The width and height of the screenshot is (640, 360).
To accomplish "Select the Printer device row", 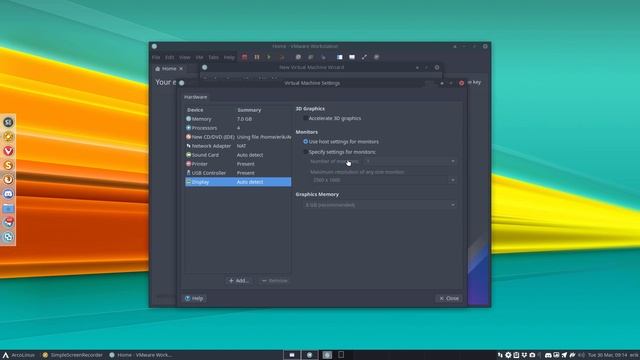I will tap(238, 164).
